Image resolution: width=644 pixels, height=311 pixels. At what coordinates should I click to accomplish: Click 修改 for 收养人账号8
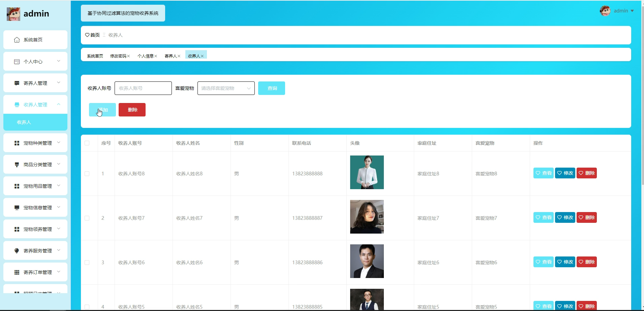[x=565, y=173]
